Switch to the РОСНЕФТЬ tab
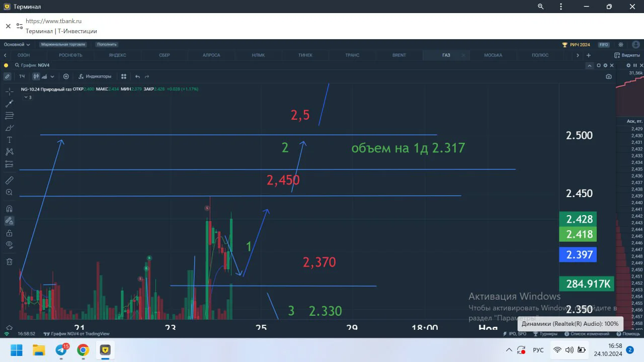The width and height of the screenshot is (644, 362). [70, 55]
